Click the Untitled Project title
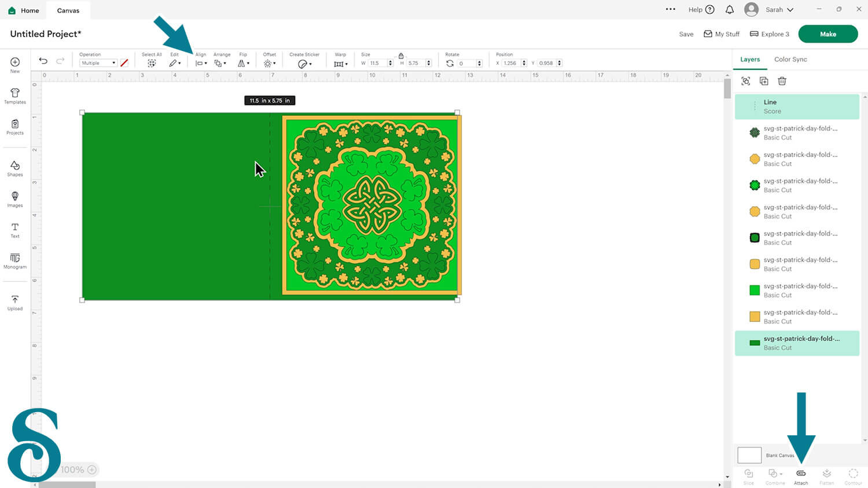This screenshot has height=488, width=868. coord(46,34)
